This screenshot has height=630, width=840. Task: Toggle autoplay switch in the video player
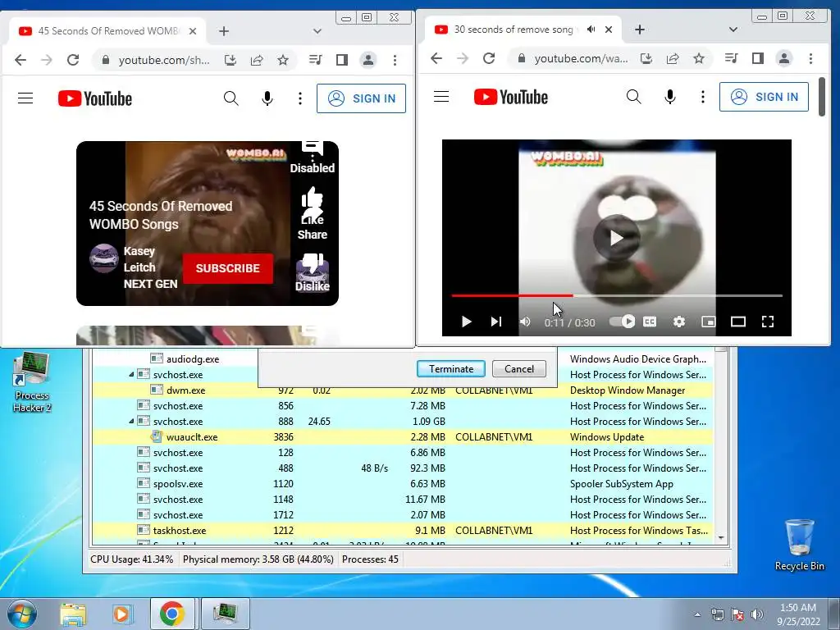click(x=622, y=322)
